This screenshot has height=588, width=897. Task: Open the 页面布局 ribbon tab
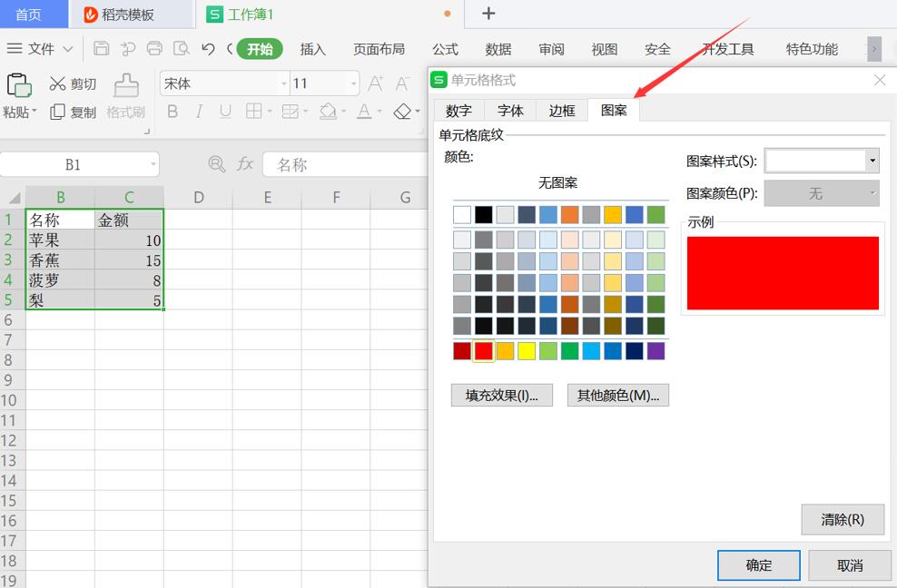(x=379, y=49)
